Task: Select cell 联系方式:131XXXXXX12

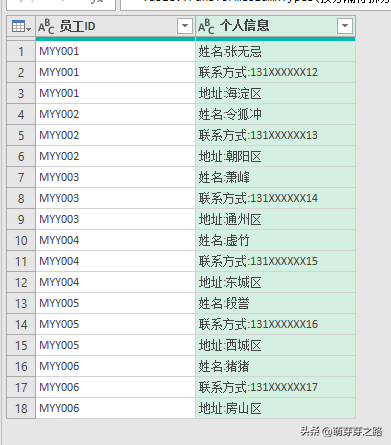Action: tap(275, 72)
